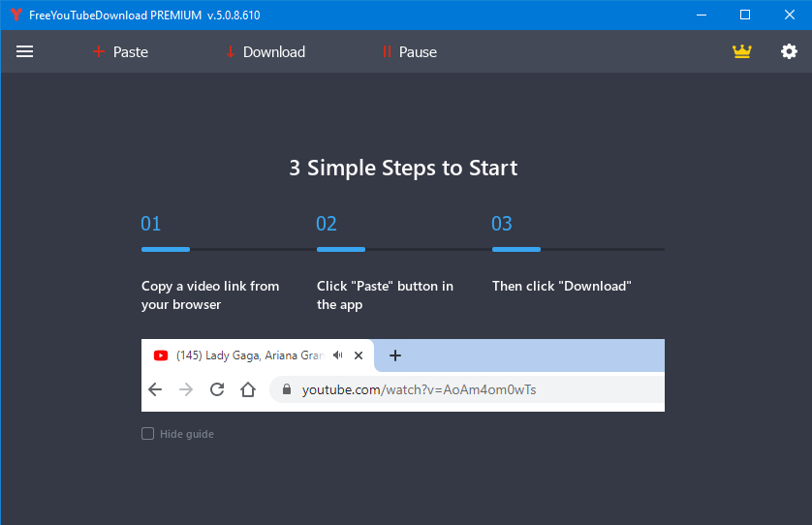
Task: Click the Download toolbar button
Action: tap(265, 51)
